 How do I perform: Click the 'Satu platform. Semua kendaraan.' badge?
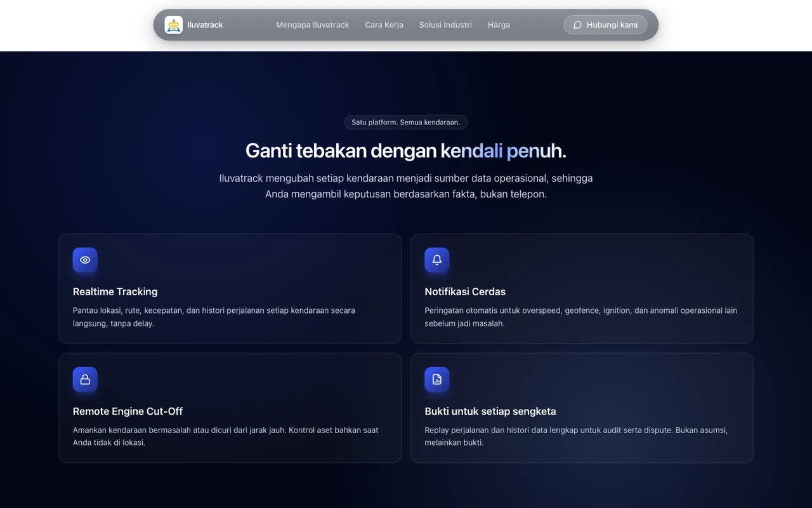pos(406,122)
